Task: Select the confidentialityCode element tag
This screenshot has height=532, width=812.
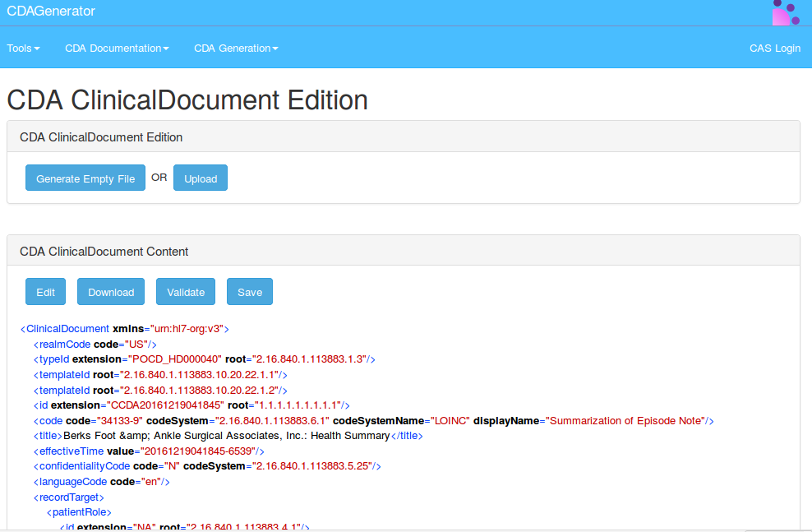Action: [83, 466]
